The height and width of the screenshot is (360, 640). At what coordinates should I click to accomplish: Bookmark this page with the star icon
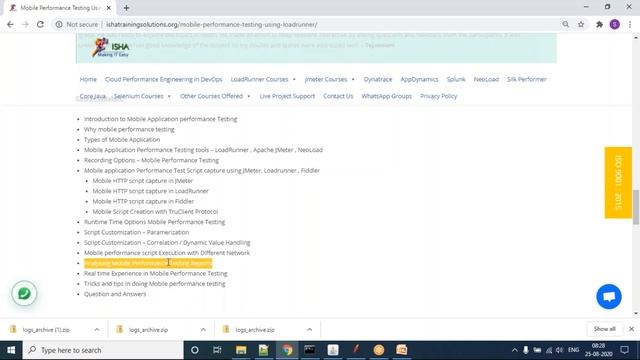point(581,24)
